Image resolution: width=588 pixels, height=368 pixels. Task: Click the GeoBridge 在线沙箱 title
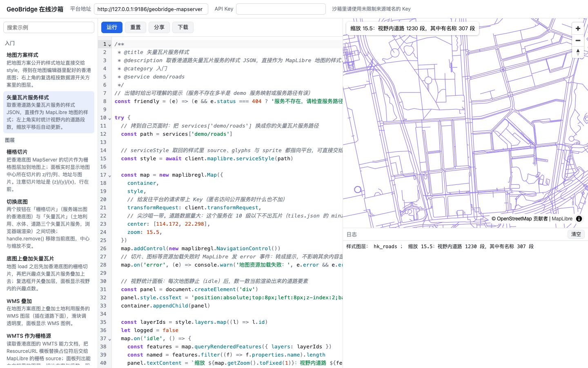(x=35, y=9)
